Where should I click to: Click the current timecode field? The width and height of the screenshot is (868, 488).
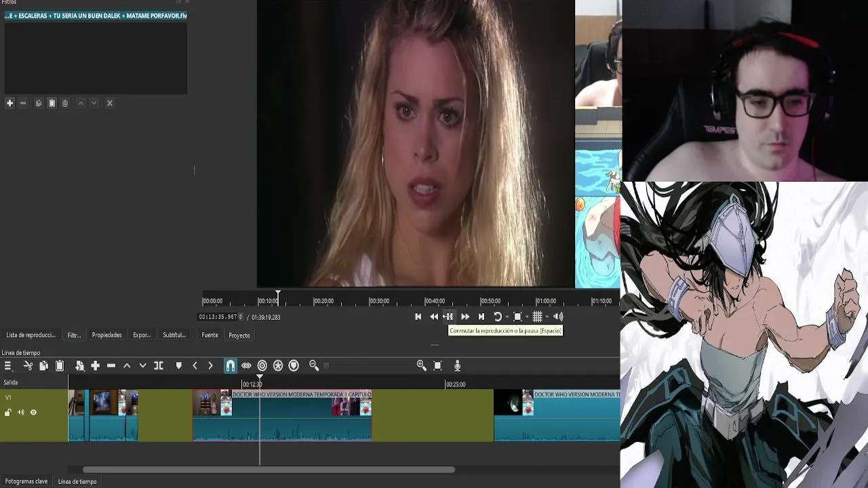[218, 317]
